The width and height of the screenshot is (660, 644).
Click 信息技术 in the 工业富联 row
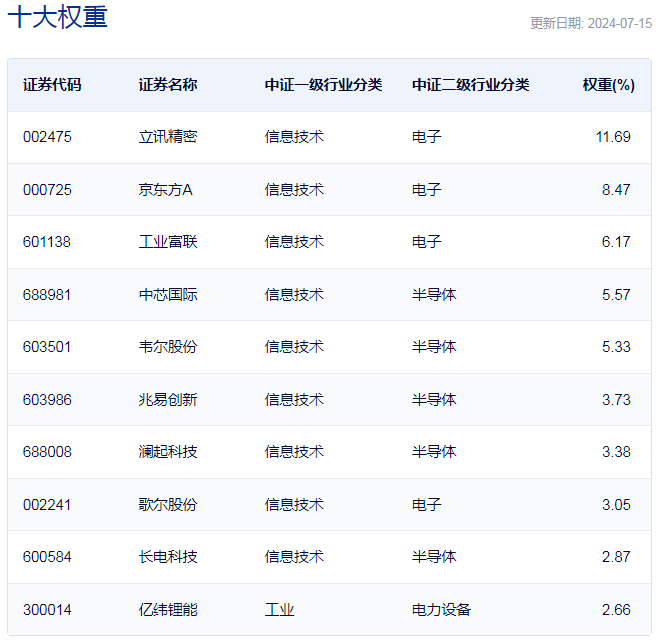pos(294,242)
